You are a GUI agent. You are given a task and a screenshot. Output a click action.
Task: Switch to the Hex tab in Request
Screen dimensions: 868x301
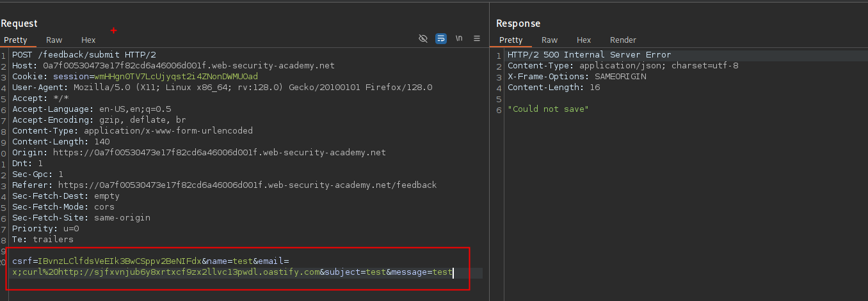coord(88,40)
